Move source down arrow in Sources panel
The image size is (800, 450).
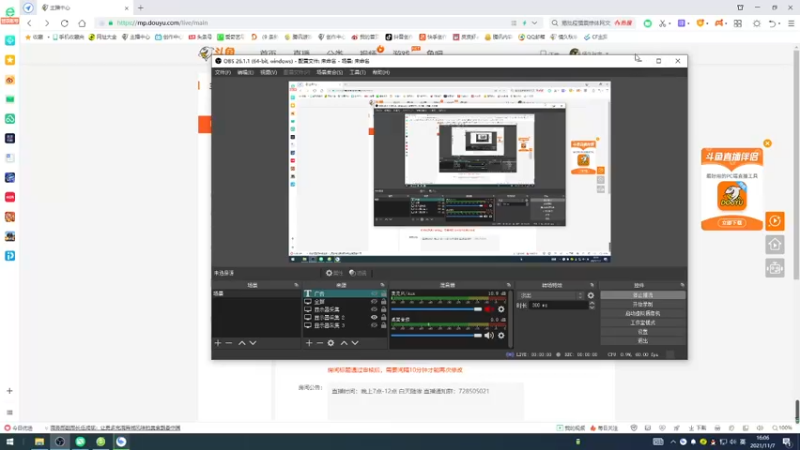(x=355, y=343)
